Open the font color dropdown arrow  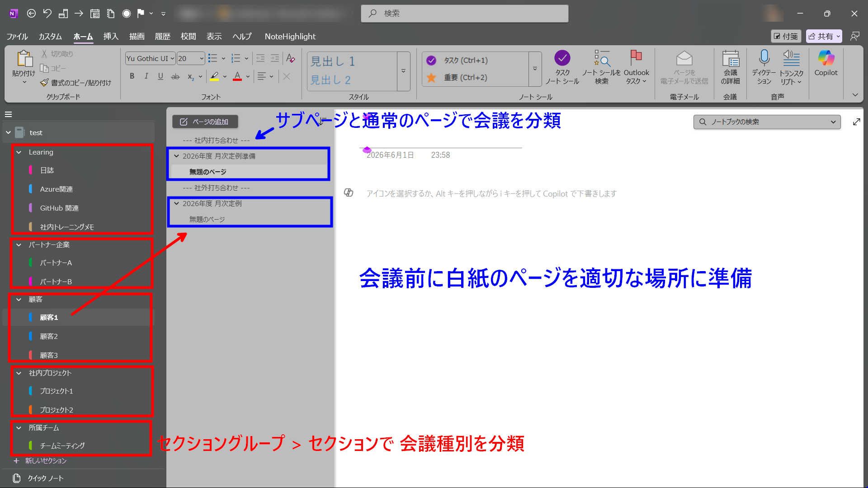[248, 76]
